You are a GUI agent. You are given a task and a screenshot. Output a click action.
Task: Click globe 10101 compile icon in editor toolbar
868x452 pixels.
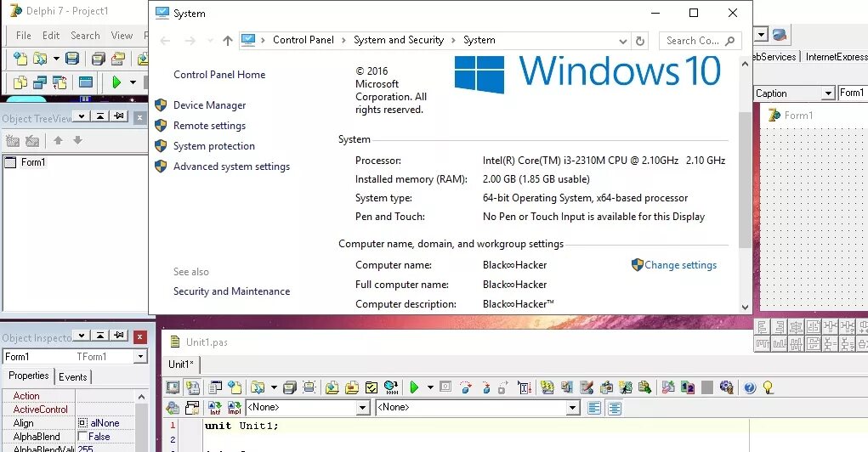pos(391,387)
